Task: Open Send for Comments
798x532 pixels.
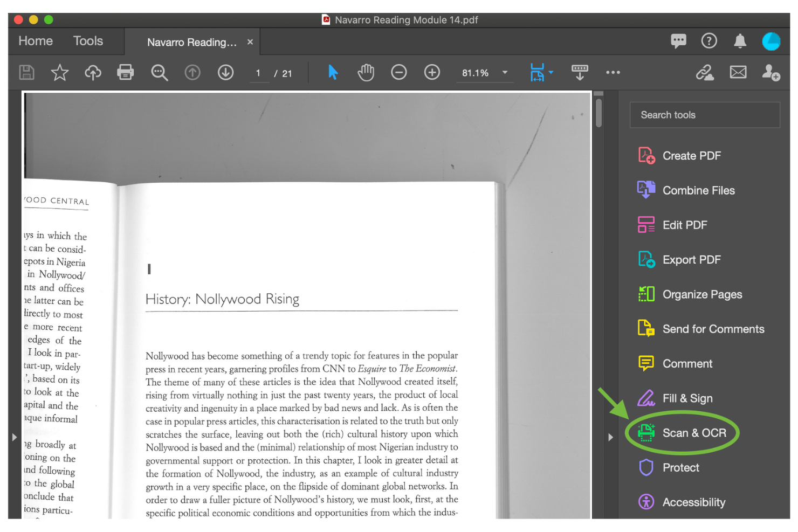Action: point(713,329)
